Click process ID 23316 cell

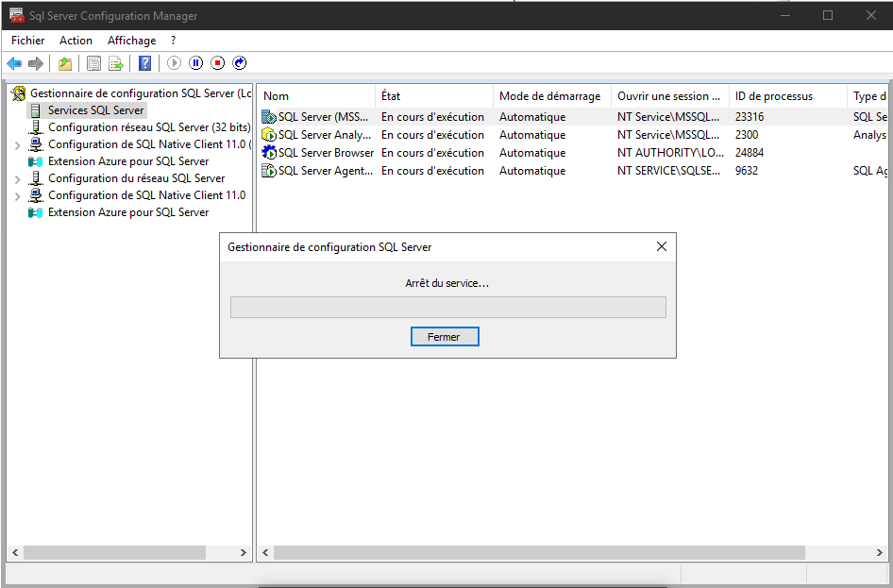click(750, 117)
